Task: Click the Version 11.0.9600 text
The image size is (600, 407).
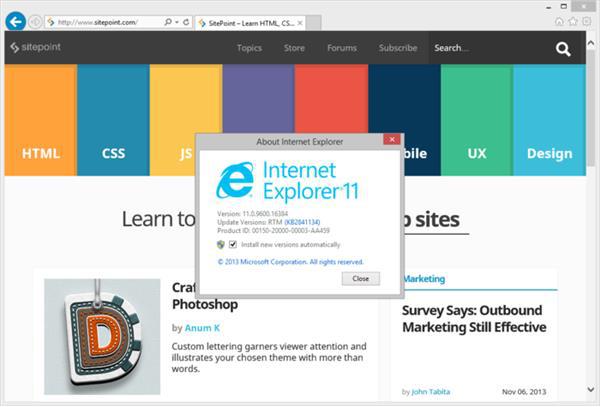Action: pyautogui.click(x=253, y=213)
